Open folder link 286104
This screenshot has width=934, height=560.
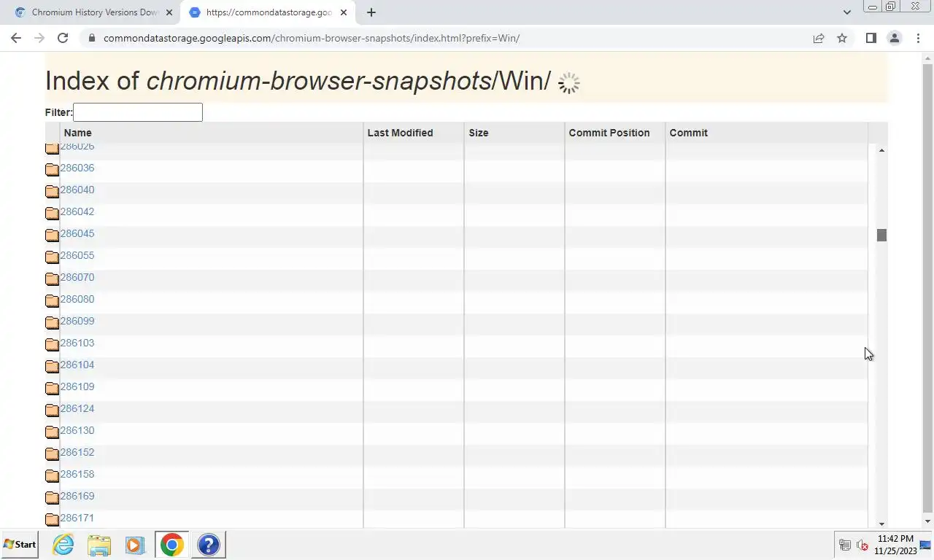[77, 365]
